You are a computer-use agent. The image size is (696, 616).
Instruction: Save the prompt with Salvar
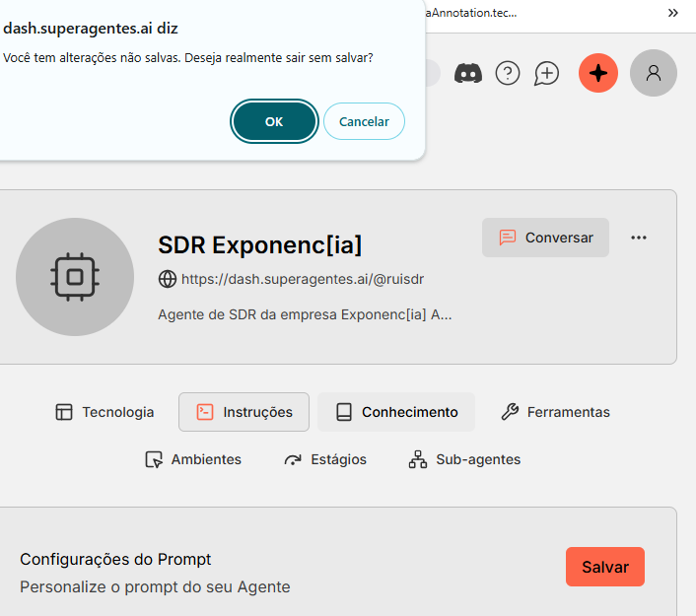(605, 567)
